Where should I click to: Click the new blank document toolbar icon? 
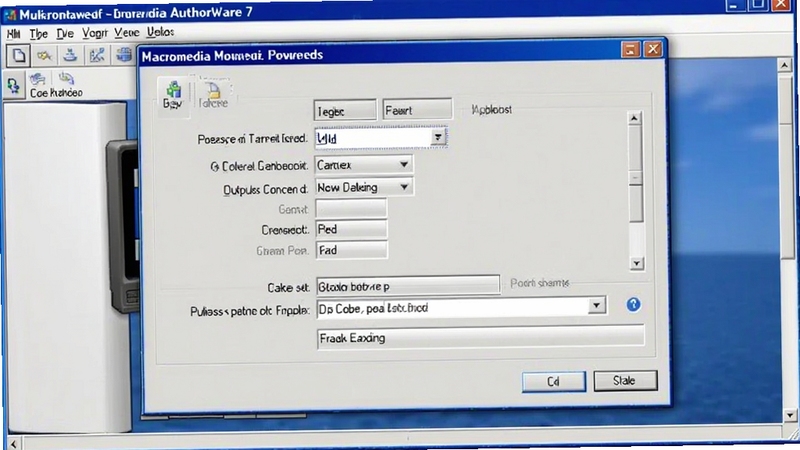[x=19, y=56]
